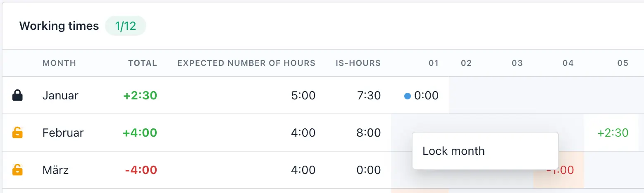
Task: Open the +2:30 cell in Februar day 05
Action: (x=613, y=133)
